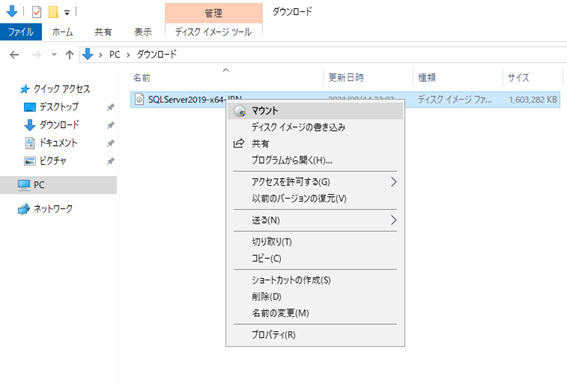Select the 管理 contextual tab header

coord(213,13)
